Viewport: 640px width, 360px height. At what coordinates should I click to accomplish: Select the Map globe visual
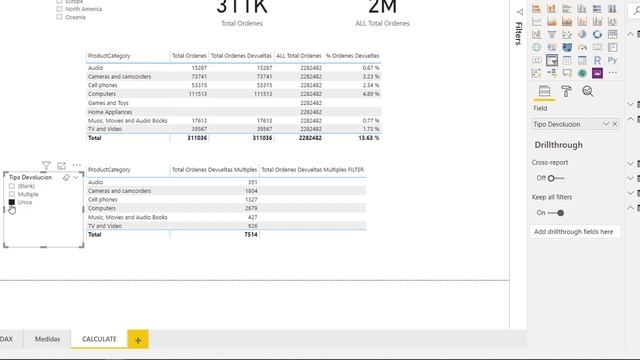point(536,47)
